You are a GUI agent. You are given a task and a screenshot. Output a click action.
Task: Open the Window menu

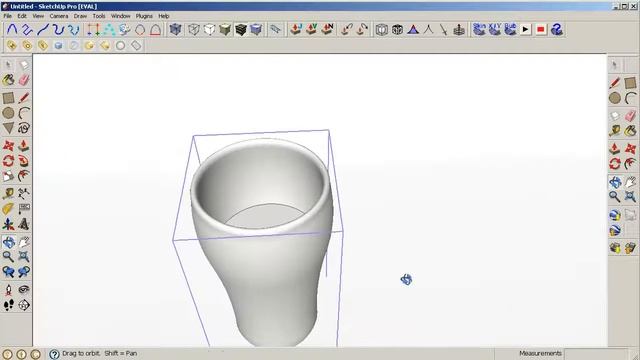[x=120, y=16]
